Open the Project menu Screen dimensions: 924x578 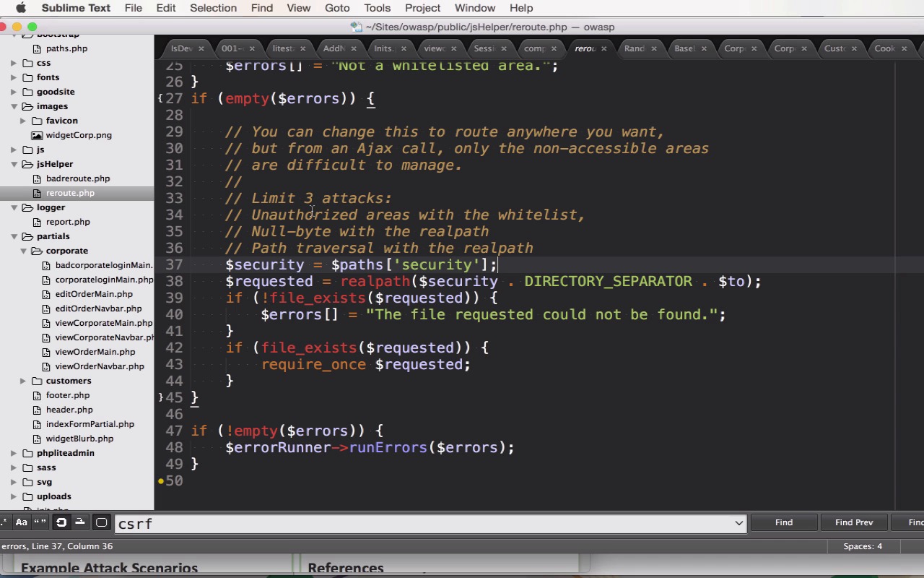pos(422,8)
